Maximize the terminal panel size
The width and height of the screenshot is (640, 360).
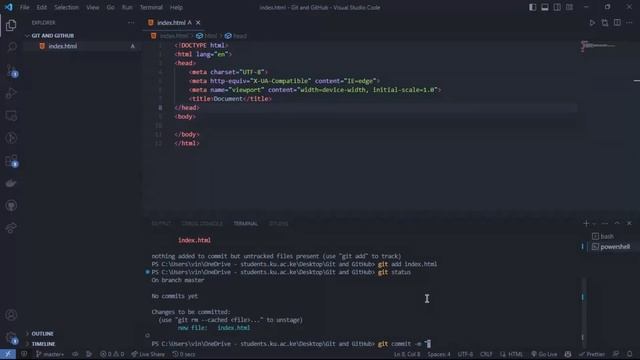pos(617,223)
